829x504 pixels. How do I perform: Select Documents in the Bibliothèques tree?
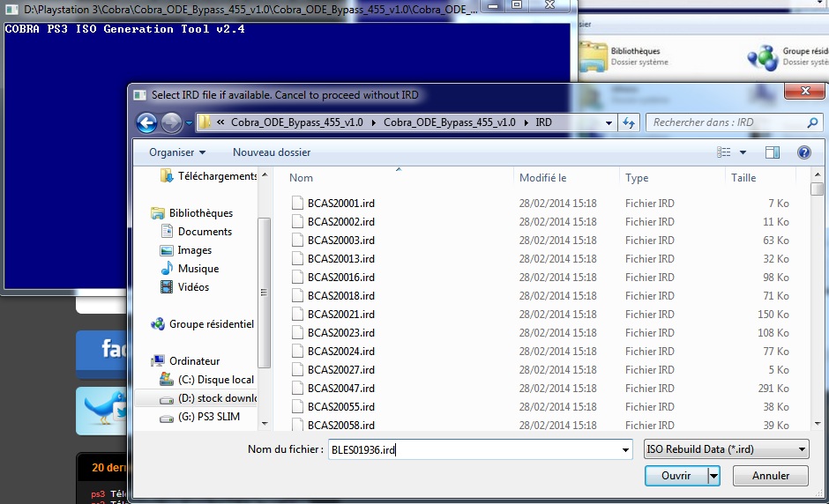pyautogui.click(x=205, y=232)
